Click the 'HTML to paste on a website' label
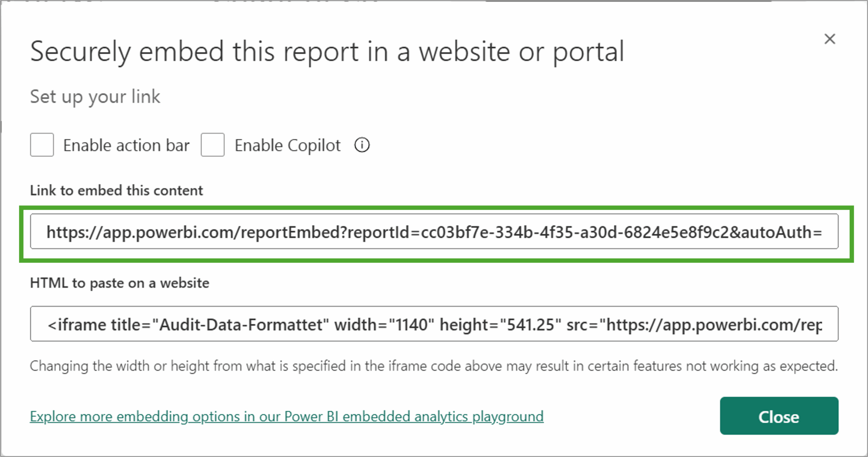Image resolution: width=868 pixels, height=457 pixels. pos(119,283)
